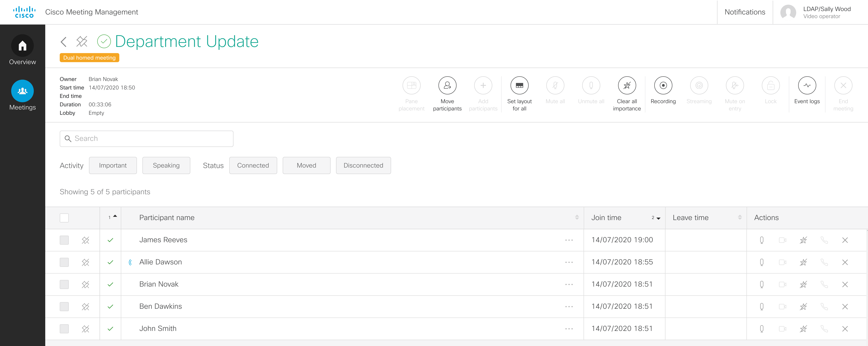Screen dimensions: 868x346
Task: Toggle video for John Smith
Action: pos(782,329)
